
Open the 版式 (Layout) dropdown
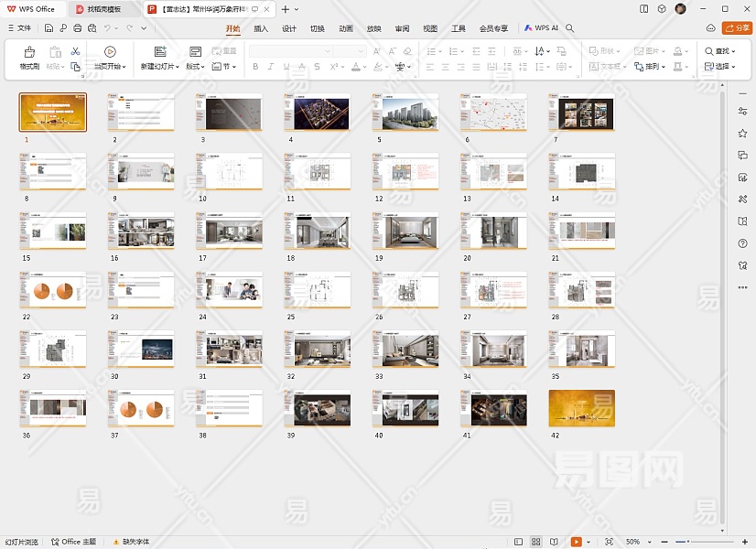(x=196, y=67)
